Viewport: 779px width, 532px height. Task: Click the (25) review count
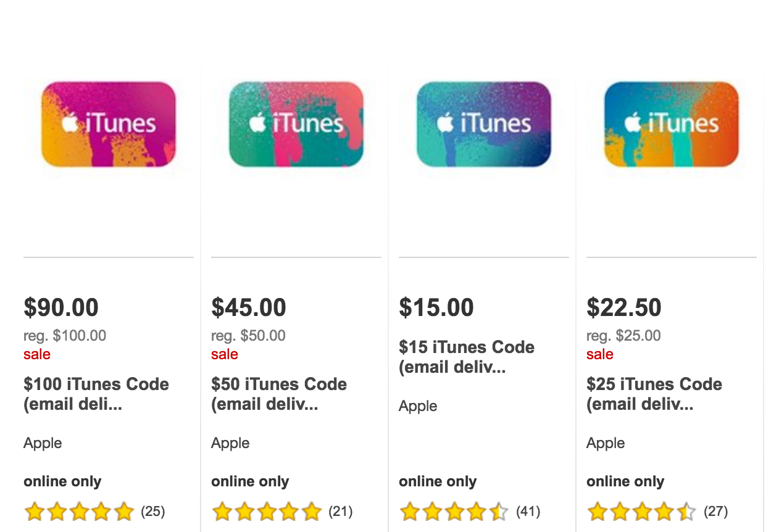pyautogui.click(x=153, y=512)
